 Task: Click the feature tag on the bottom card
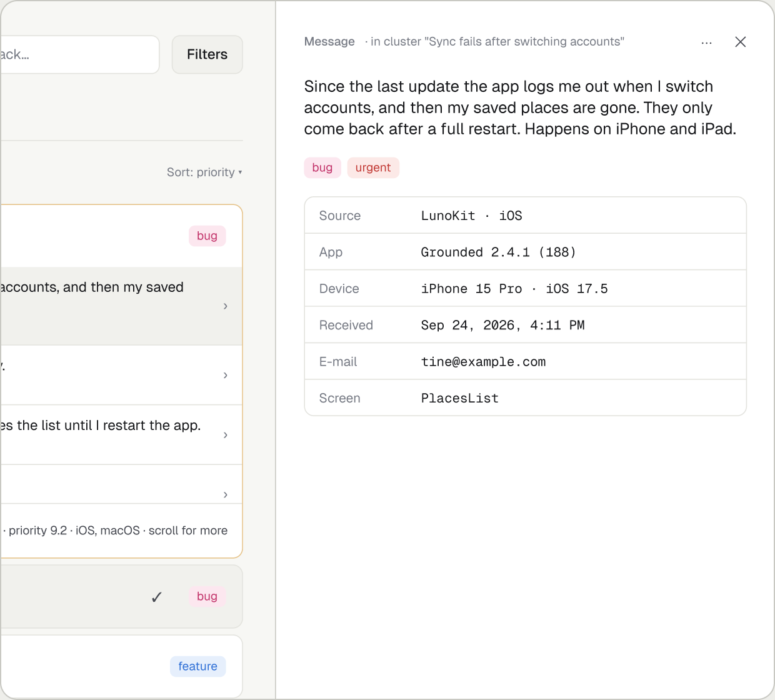[197, 666]
